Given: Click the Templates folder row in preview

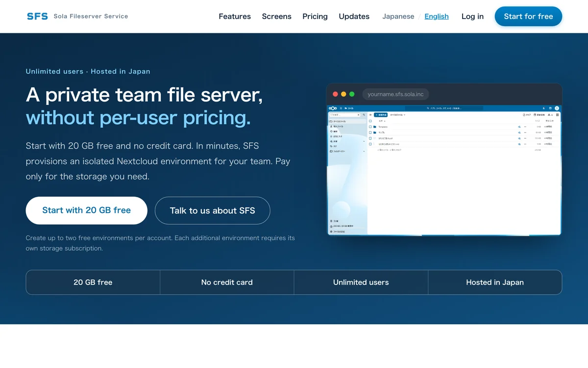Looking at the screenshot, I should (x=463, y=127).
